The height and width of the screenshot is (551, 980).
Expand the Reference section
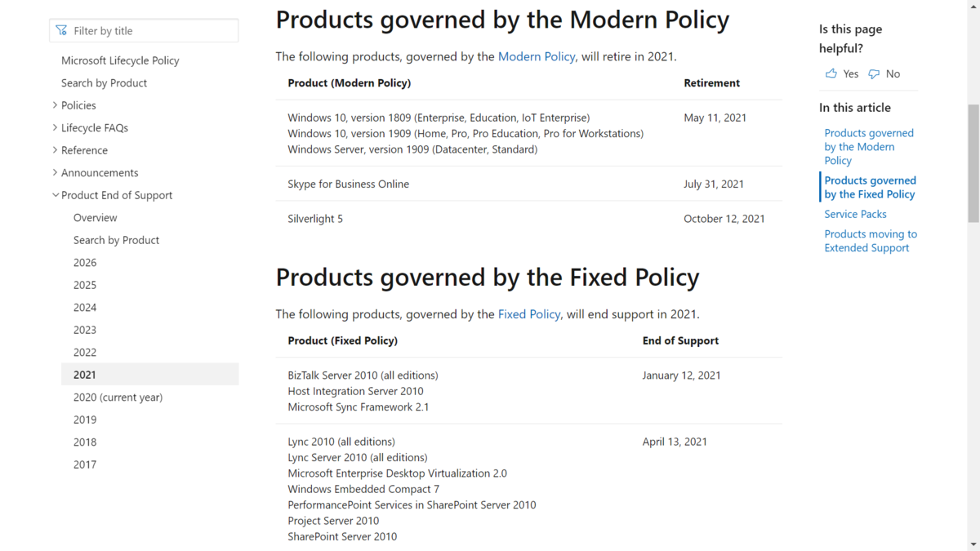(x=55, y=150)
